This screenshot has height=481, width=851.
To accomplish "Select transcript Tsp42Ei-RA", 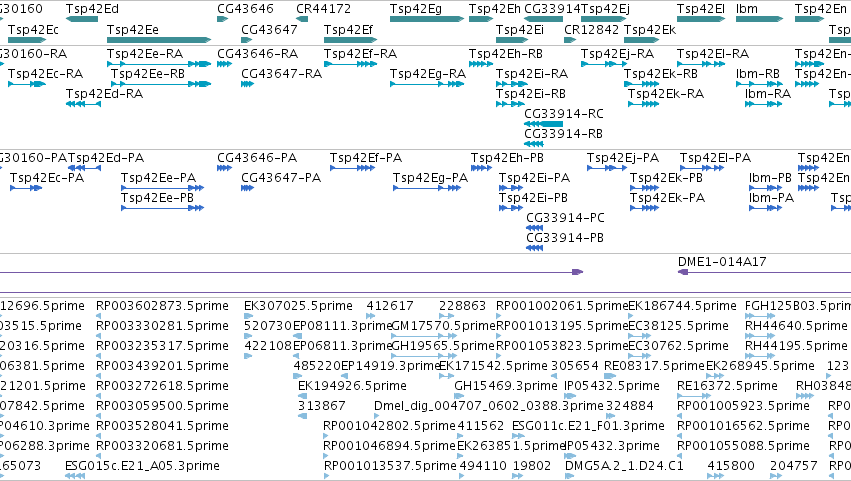I will point(532,74).
